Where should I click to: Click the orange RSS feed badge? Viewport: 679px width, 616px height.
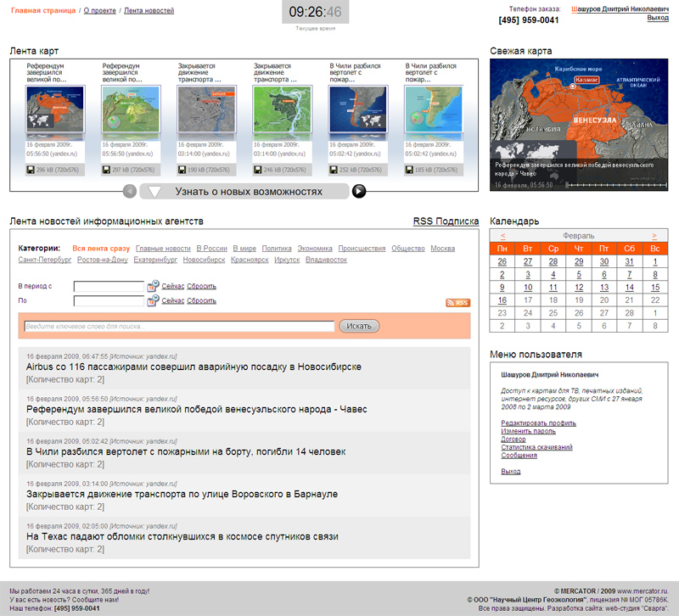[x=457, y=303]
